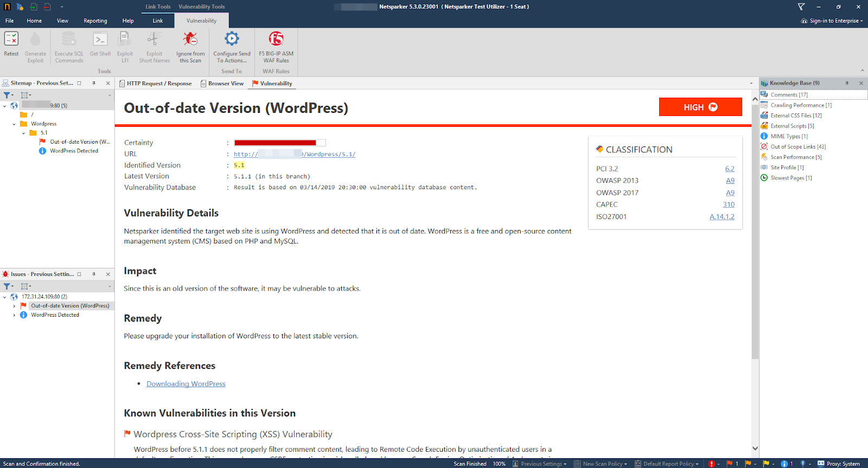This screenshot has width=868, height=468.
Task: Collapse the 5.1 folder in Sitemap
Action: click(23, 133)
